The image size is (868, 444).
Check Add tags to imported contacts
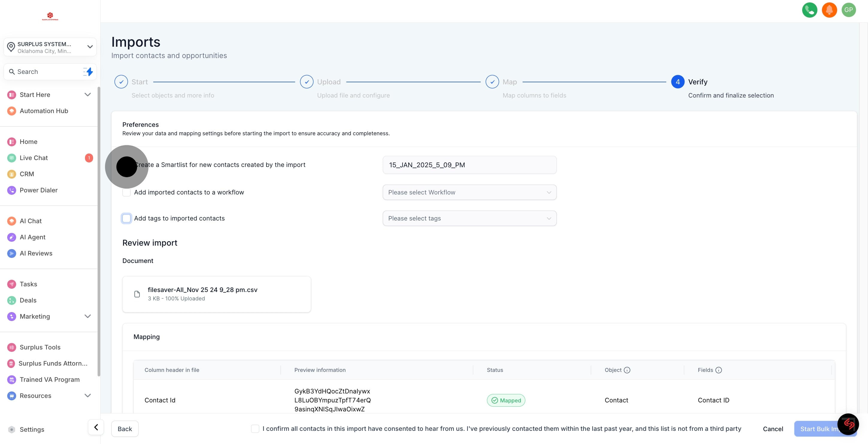[x=126, y=218]
